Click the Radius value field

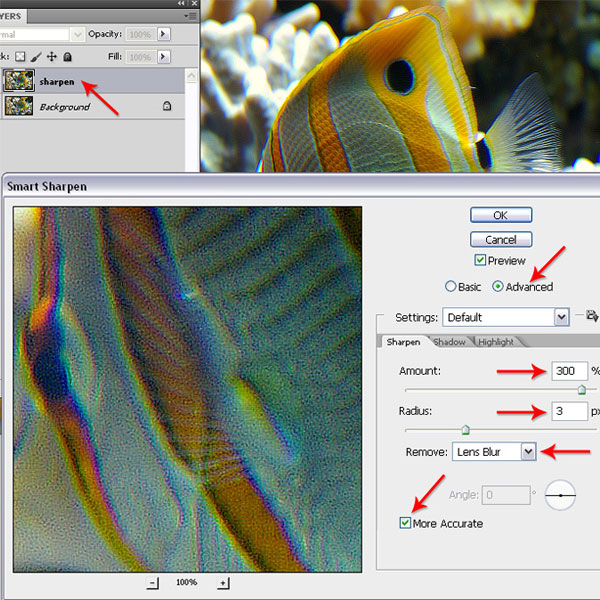[x=569, y=411]
